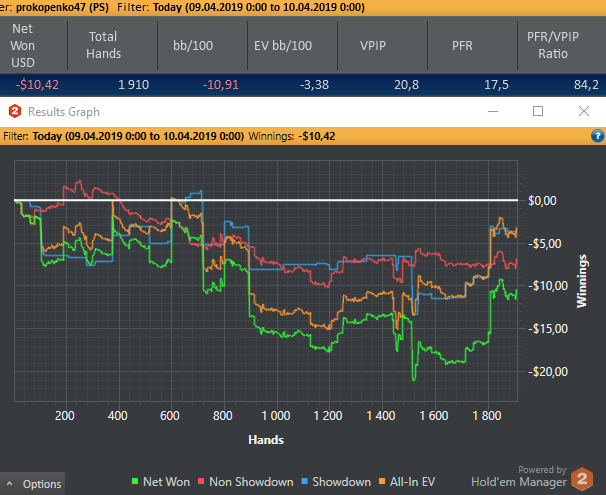This screenshot has height=495, width=606.
Task: Click the 1 000 hands axis tick
Action: pyautogui.click(x=276, y=416)
